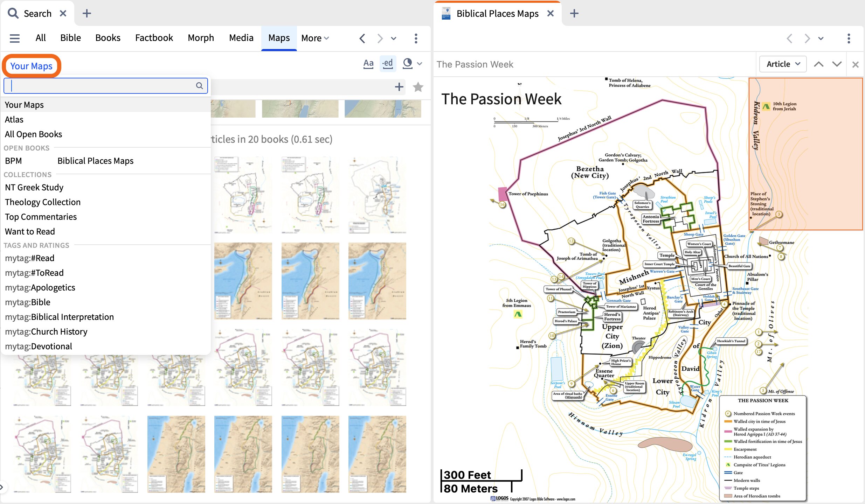This screenshot has height=504, width=865.
Task: Open the Biblical Places Maps kebab menu
Action: pos(849,38)
